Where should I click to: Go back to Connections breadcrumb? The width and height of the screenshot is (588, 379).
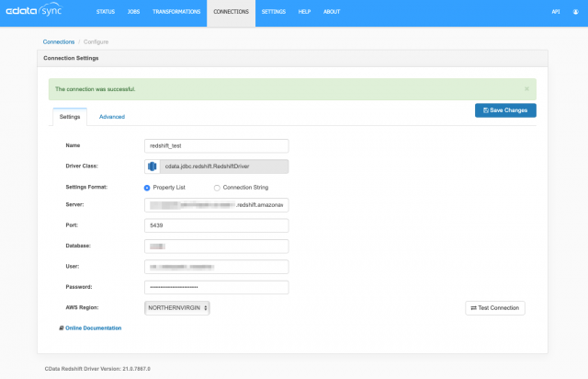[59, 42]
